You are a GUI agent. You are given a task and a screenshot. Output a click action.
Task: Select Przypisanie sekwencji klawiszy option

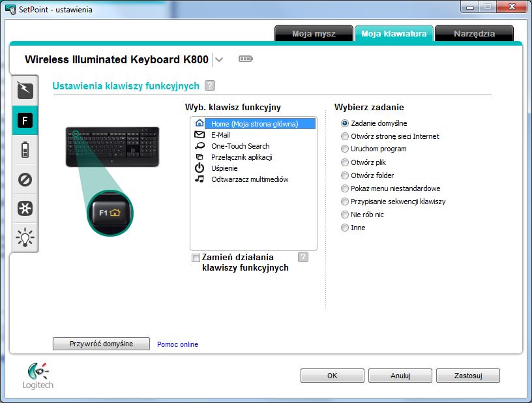coord(345,201)
